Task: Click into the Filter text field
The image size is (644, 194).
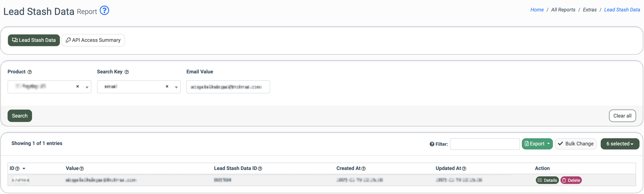Action: click(485, 144)
